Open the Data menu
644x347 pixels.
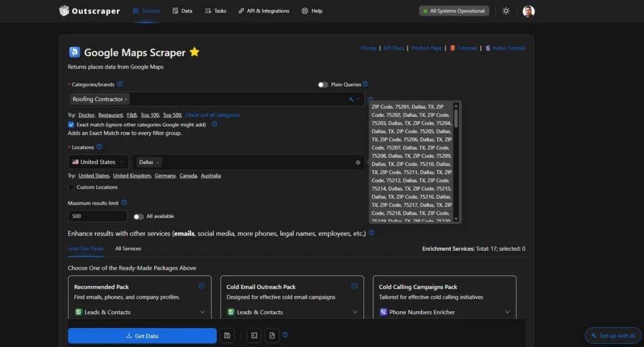(182, 11)
